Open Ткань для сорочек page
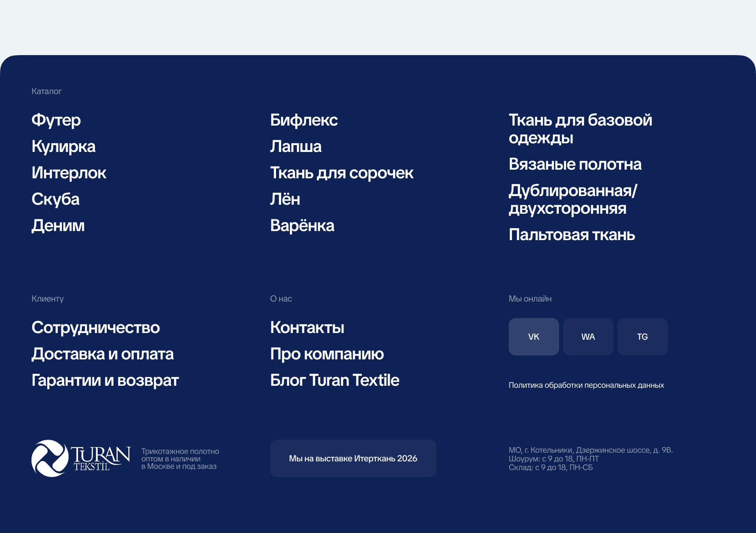 [342, 173]
